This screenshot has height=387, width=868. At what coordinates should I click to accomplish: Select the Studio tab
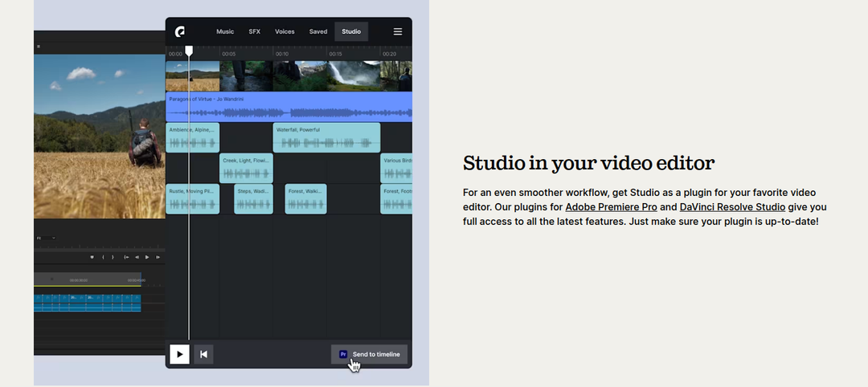point(351,31)
